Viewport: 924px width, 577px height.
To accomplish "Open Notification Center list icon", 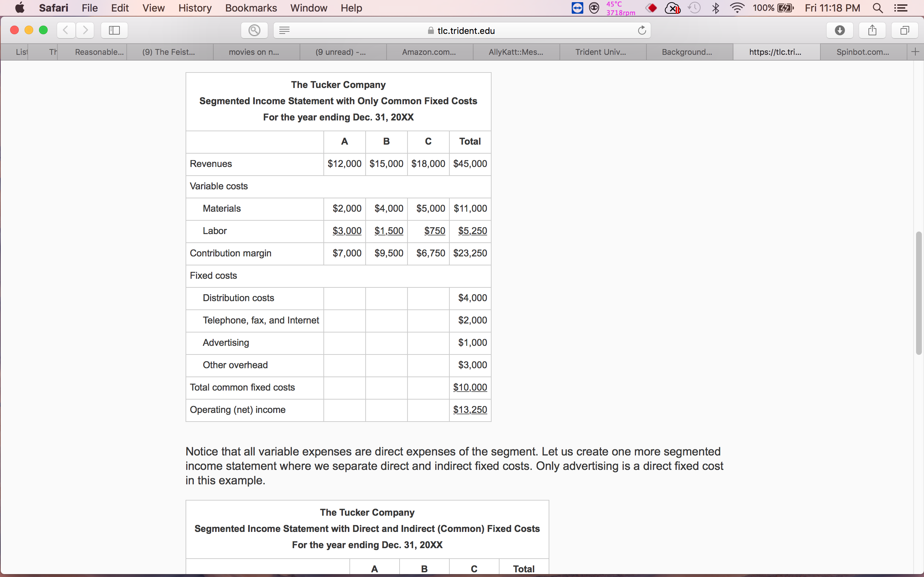I will [x=901, y=8].
